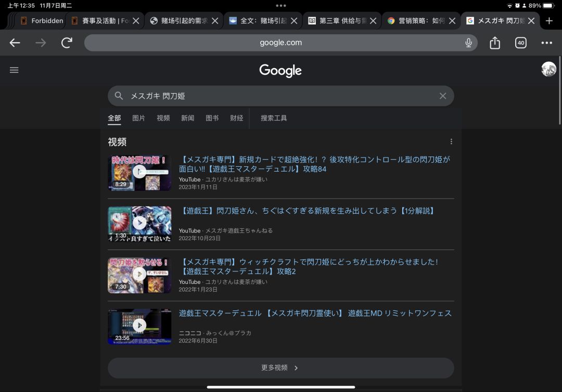This screenshot has width=562, height=392.
Task: Add a new tab with plus icon
Action: [549, 21]
